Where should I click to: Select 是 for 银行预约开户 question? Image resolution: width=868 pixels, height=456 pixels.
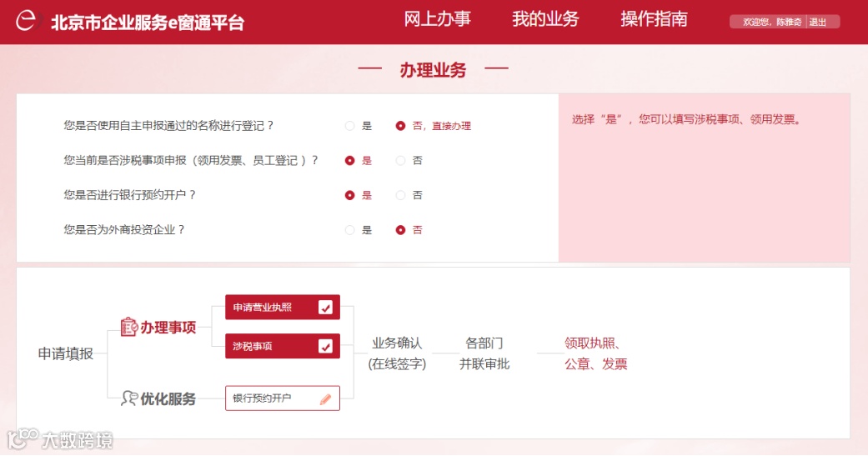pos(349,195)
